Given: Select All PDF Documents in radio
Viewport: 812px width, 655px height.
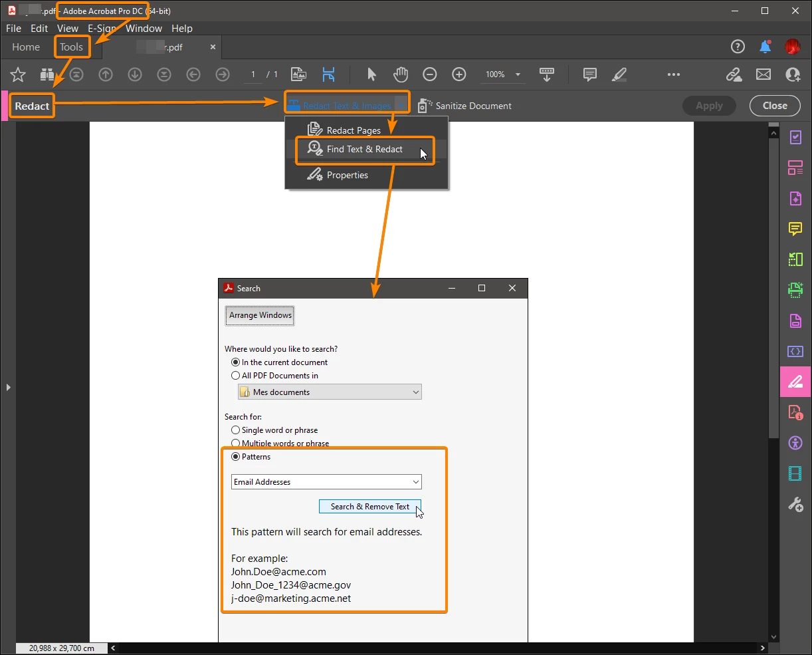Looking at the screenshot, I should 235,376.
